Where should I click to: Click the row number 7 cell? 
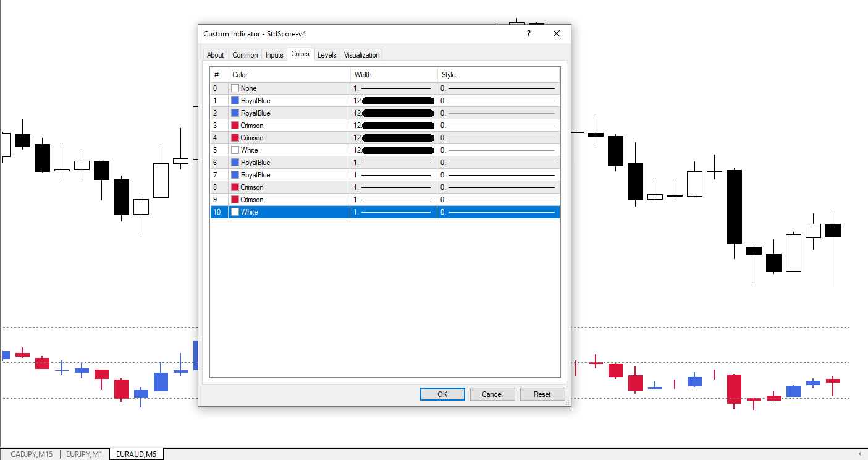pos(219,175)
